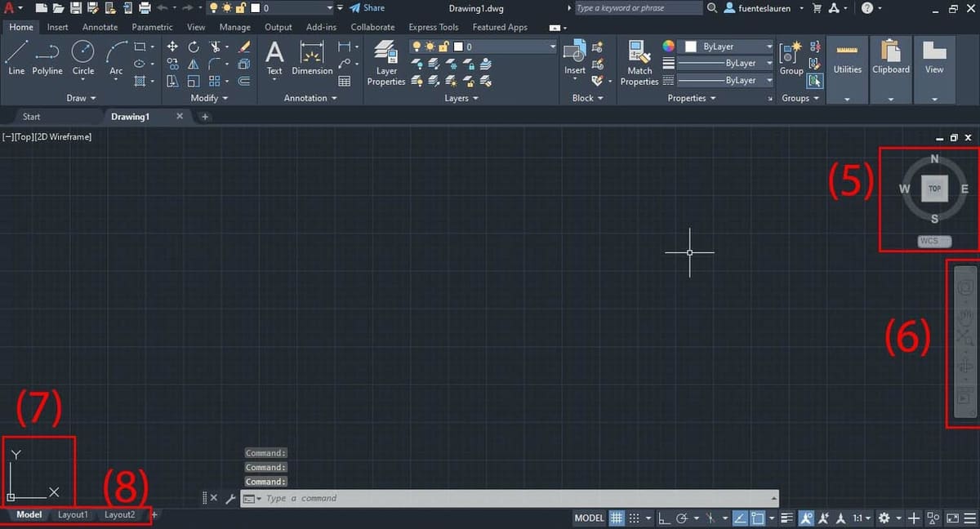Image resolution: width=980 pixels, height=529 pixels.
Task: Click the MODEL button in status bar
Action: [590, 518]
